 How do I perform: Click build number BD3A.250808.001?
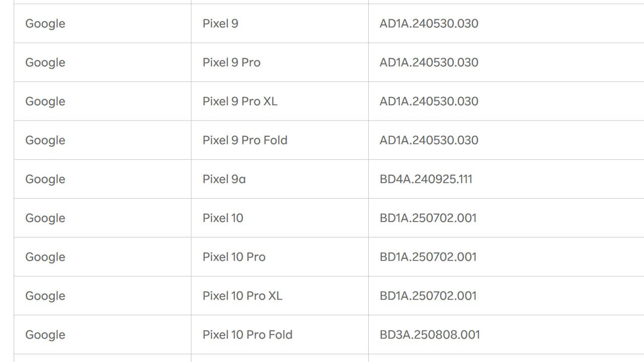pyautogui.click(x=430, y=334)
